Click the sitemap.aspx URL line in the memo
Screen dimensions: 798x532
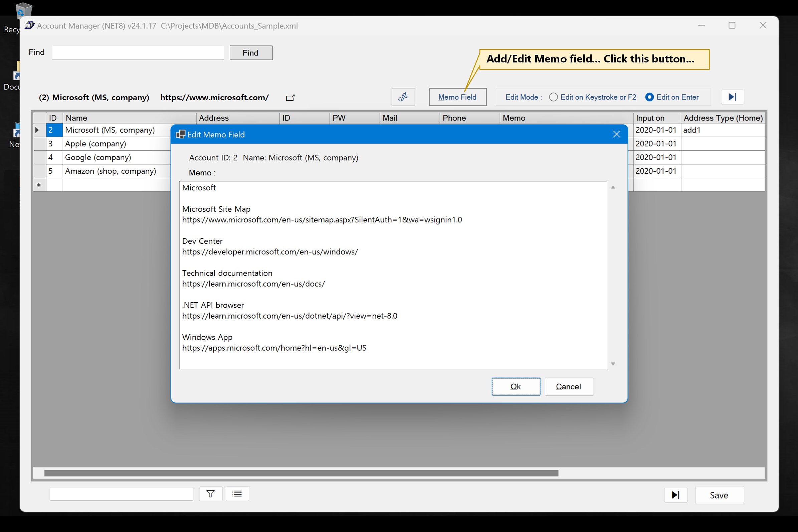[322, 220]
